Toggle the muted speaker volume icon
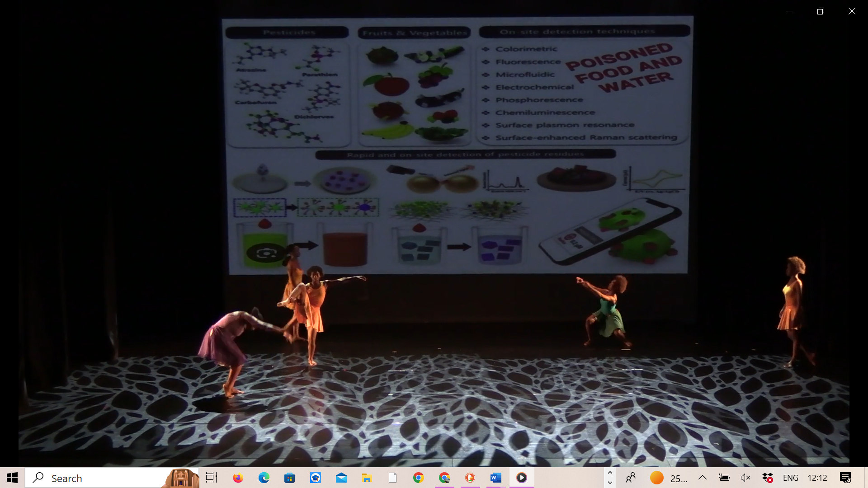The image size is (868, 488). click(x=745, y=478)
